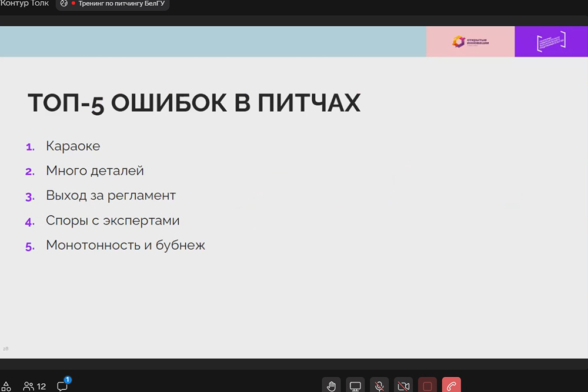Start screen sharing with monitor icon
Screen dimensions: 588x392
[355, 386]
